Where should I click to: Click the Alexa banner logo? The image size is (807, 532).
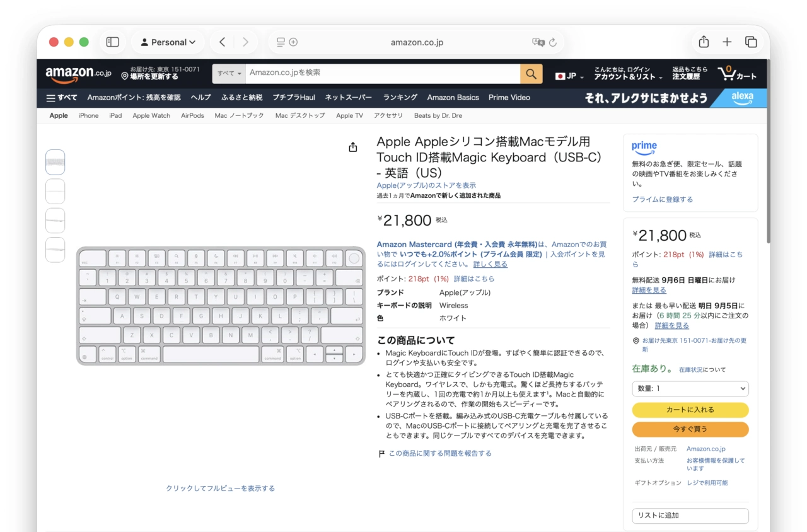coord(742,98)
